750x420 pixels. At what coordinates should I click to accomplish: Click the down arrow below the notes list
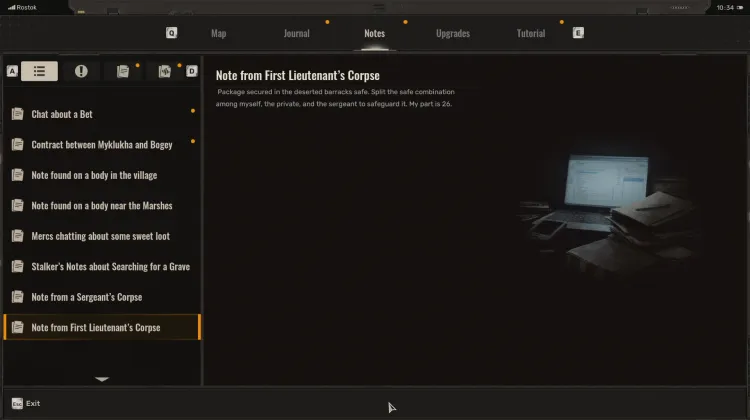[x=102, y=379]
